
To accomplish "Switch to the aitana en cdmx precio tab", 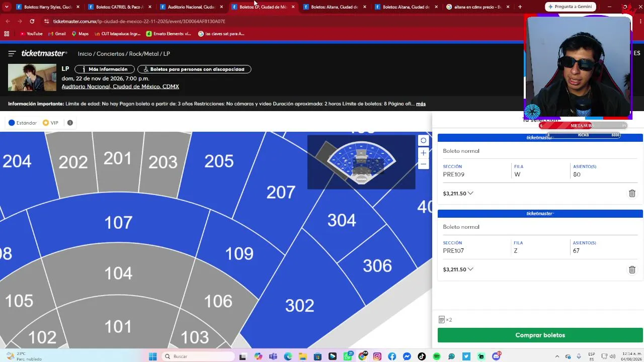I will [x=478, y=7].
